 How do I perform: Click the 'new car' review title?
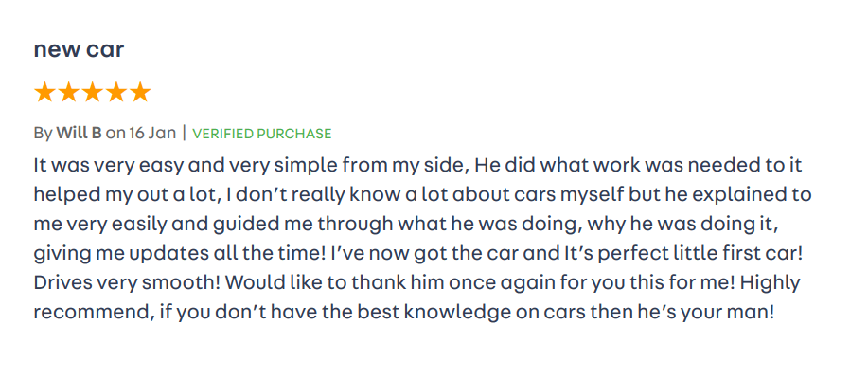[79, 50]
